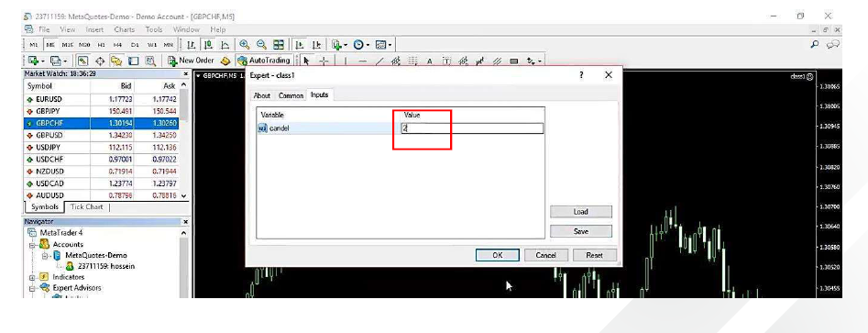Select the crosshair cursor tool
This screenshot has width=868, height=333.
coord(324,61)
